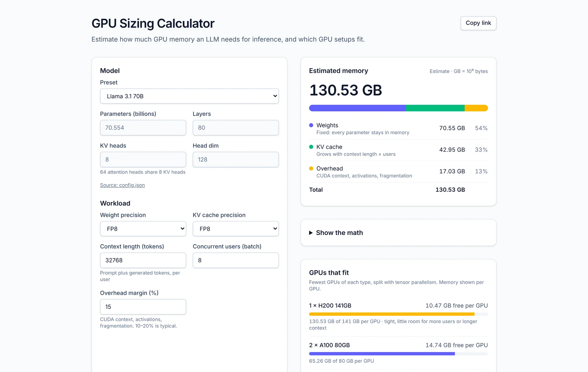Click the 13% Overhead percentage
Viewport: 588px width, 372px height.
(481, 171)
